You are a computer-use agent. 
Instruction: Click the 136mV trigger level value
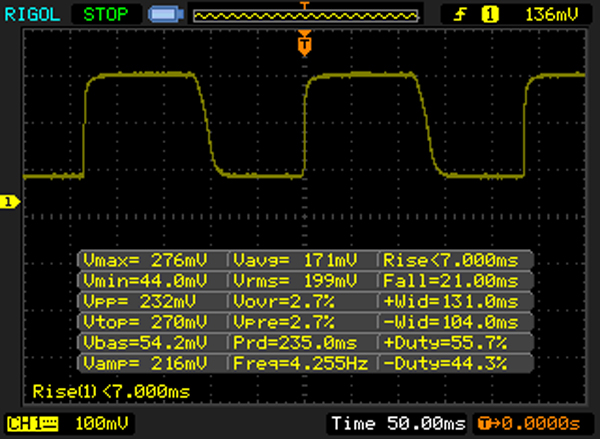[x=552, y=15]
